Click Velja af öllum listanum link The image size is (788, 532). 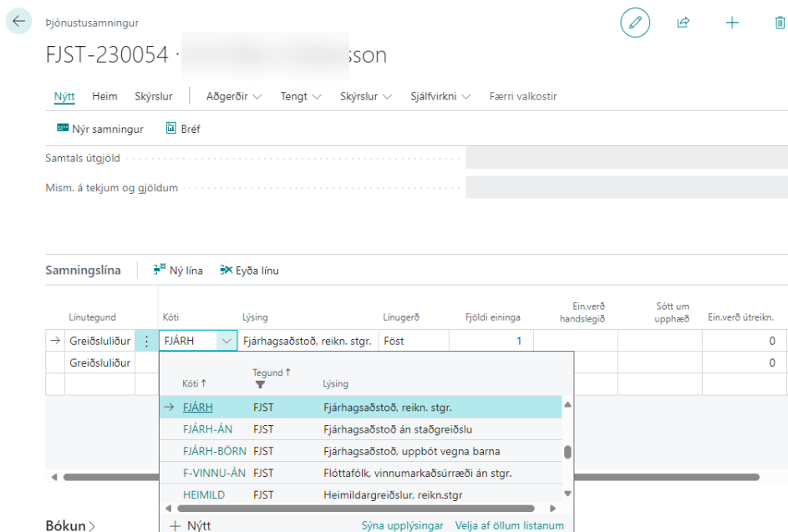point(509,525)
